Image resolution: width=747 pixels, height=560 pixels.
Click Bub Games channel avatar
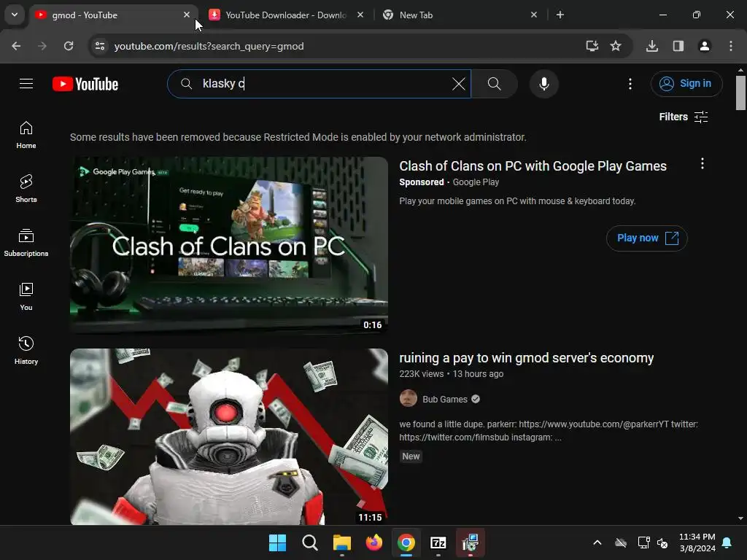(x=409, y=399)
